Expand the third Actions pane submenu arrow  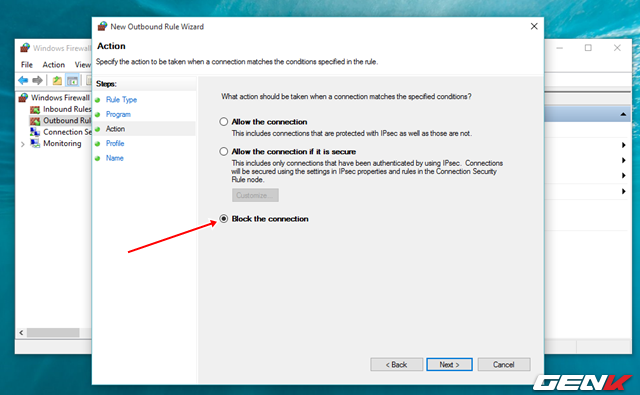pos(623,175)
